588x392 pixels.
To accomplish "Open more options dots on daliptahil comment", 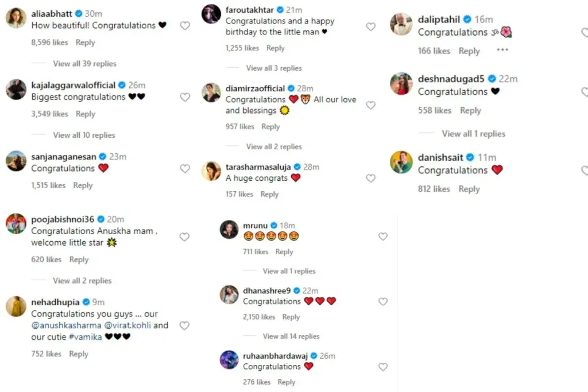I will click(502, 49).
